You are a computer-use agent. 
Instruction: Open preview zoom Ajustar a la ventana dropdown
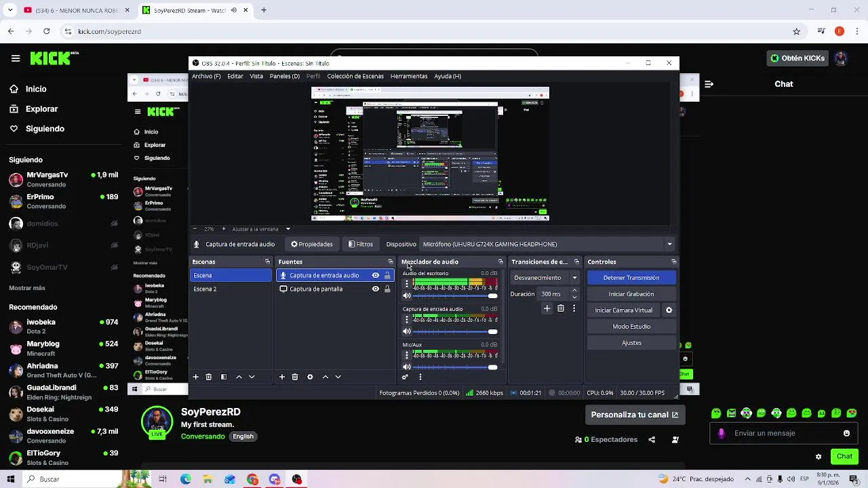tap(288, 229)
